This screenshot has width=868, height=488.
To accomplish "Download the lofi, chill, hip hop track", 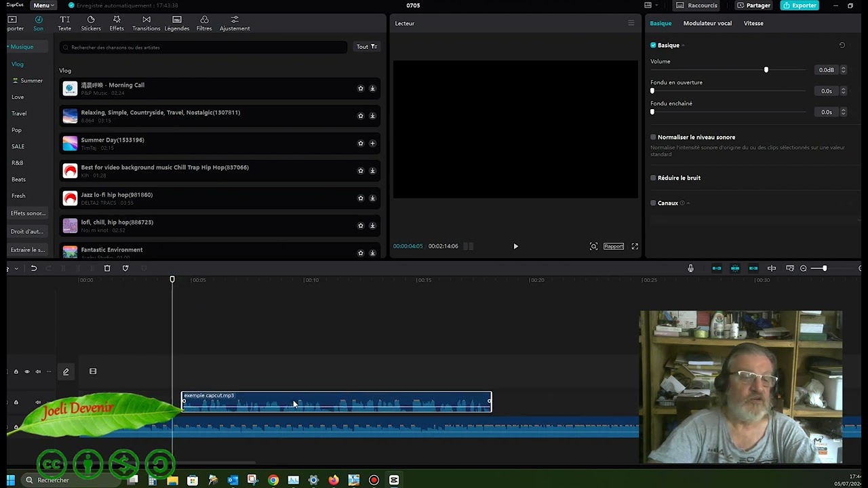I will click(372, 226).
